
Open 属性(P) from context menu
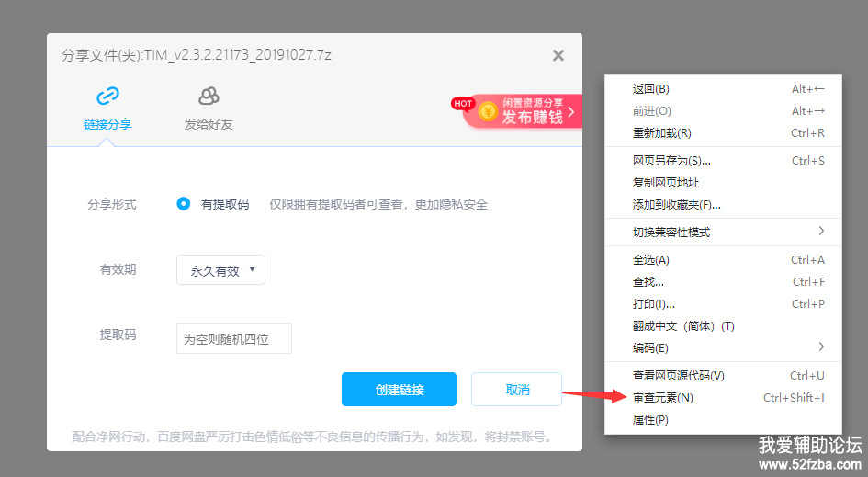[723, 420]
